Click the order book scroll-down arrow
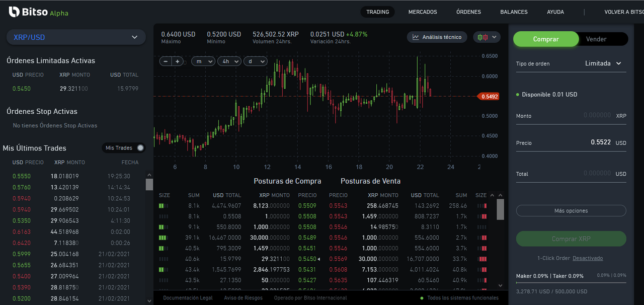The width and height of the screenshot is (644, 305). (500, 285)
